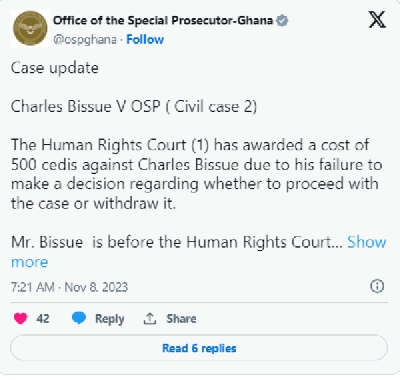This screenshot has width=400, height=380.
Task: Open the tweet info icon
Action: 377,286
